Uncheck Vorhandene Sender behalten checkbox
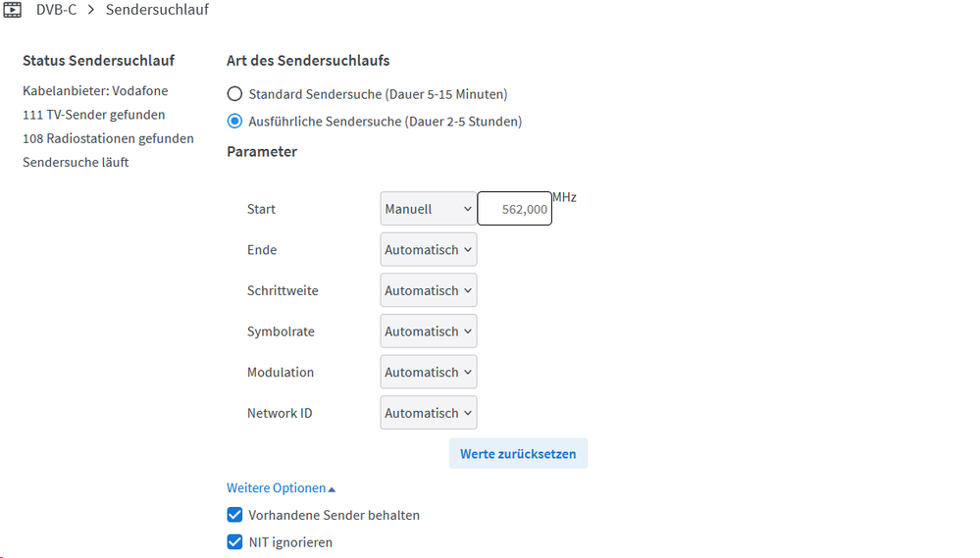 [x=234, y=515]
